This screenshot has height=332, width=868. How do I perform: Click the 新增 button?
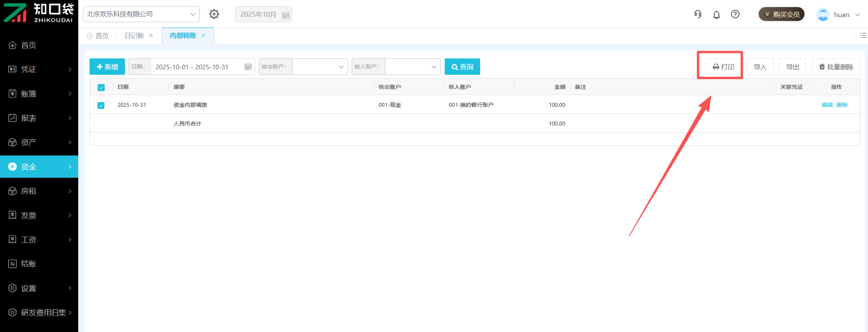click(x=107, y=67)
